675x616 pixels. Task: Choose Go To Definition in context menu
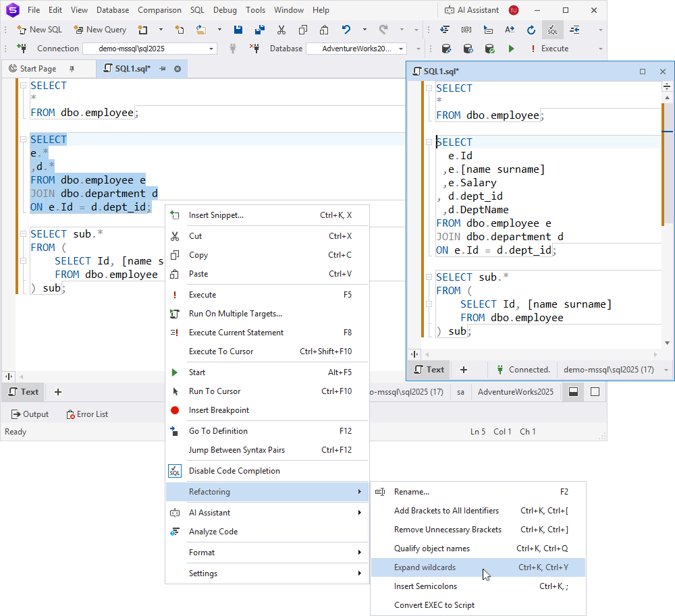(x=267, y=431)
